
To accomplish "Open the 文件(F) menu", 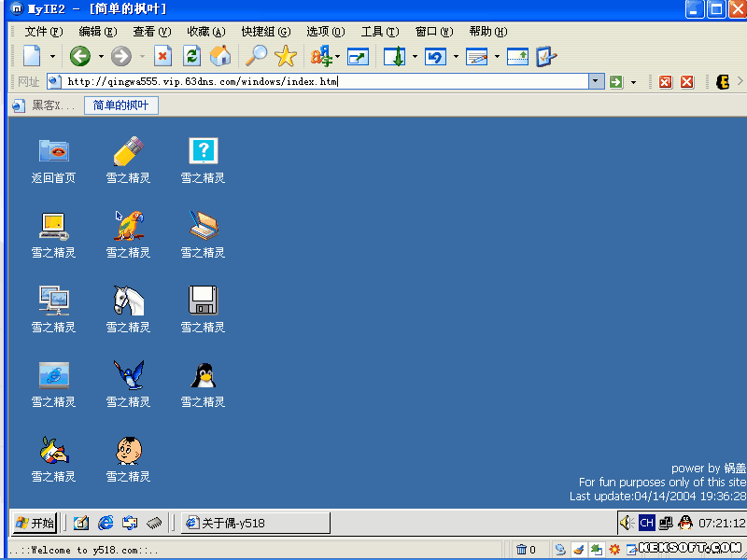I will pos(43,32).
